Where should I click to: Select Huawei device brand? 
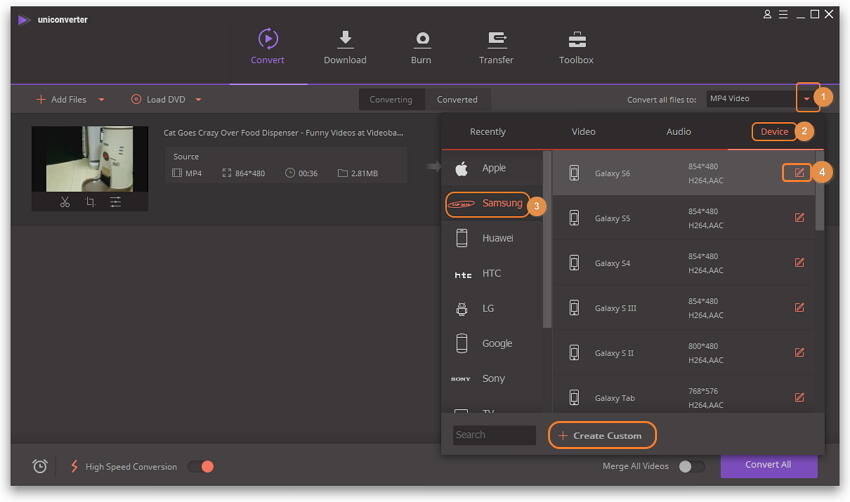[492, 238]
